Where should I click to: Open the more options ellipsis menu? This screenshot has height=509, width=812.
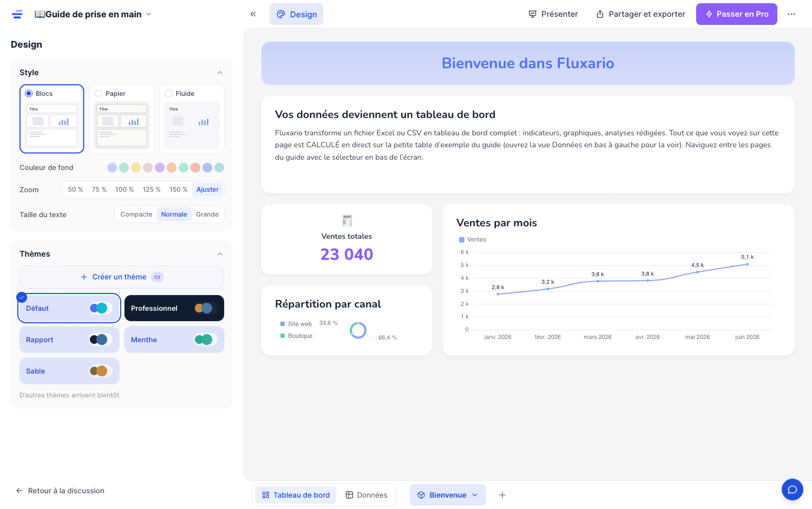(x=791, y=14)
